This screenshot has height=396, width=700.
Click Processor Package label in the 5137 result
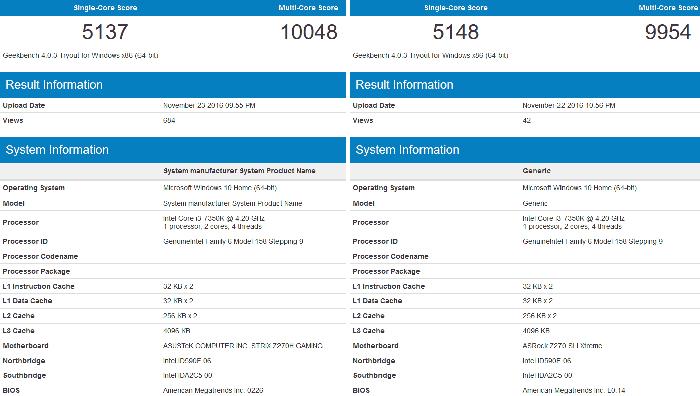[36, 271]
